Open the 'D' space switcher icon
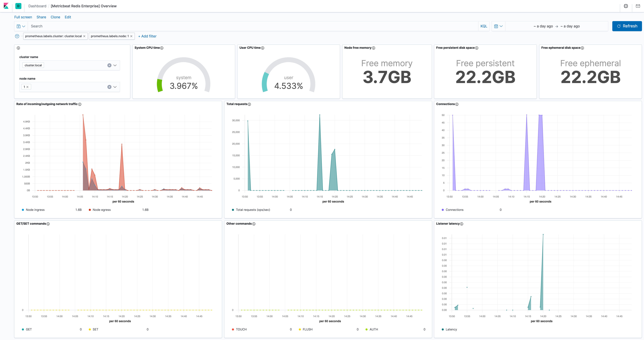The width and height of the screenshot is (644, 340). 18,6
